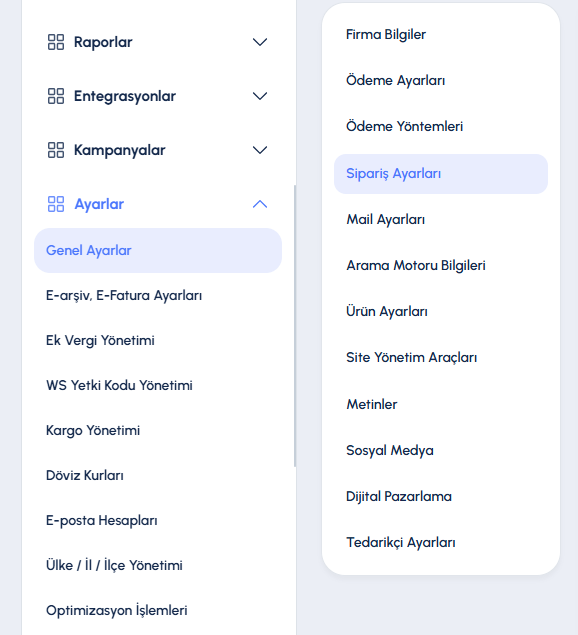
Task: Click the grid icon beside Raporlar
Action: pyautogui.click(x=56, y=42)
